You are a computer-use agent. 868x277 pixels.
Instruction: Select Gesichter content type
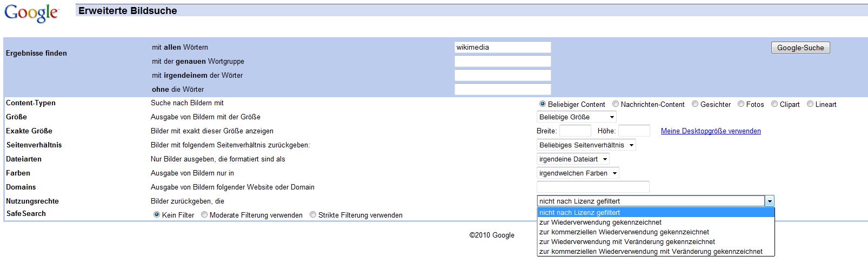point(695,104)
